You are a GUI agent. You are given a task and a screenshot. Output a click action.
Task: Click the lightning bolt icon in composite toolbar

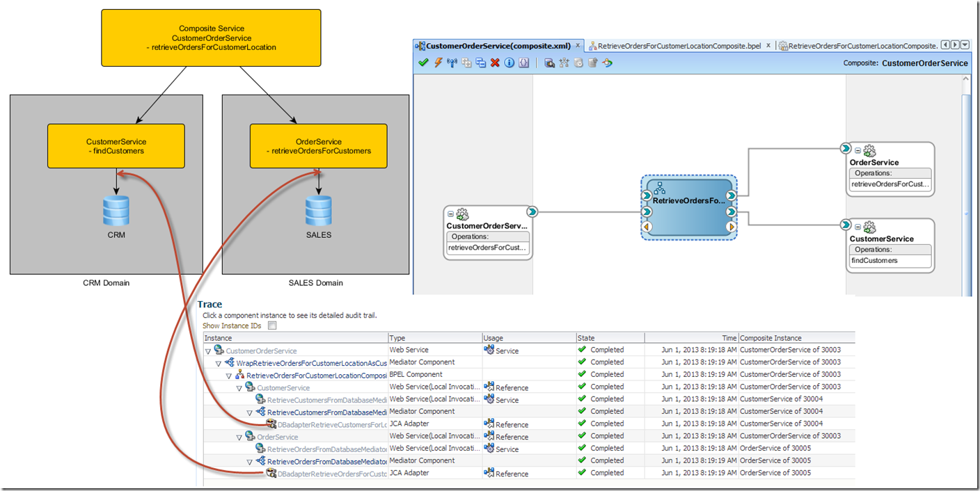point(438,63)
